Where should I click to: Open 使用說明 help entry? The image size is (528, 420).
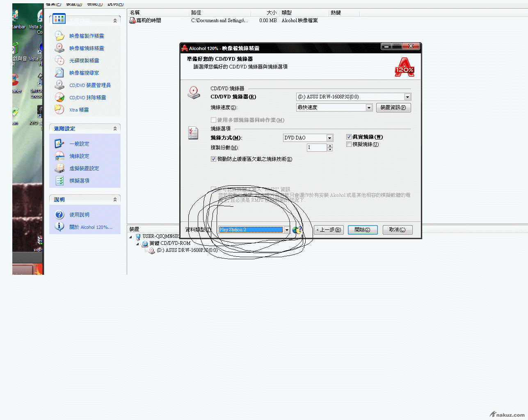click(79, 215)
